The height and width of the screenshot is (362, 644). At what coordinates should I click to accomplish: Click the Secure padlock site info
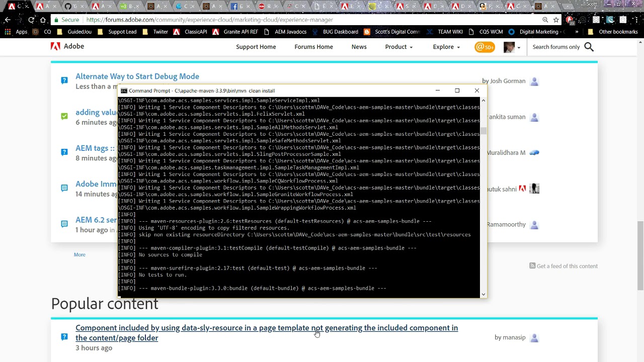[x=66, y=20]
